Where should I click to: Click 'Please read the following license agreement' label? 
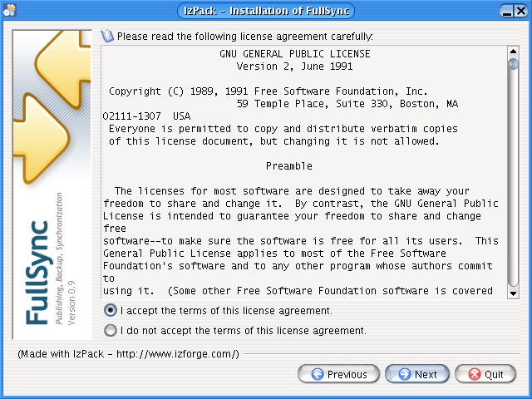click(x=245, y=37)
